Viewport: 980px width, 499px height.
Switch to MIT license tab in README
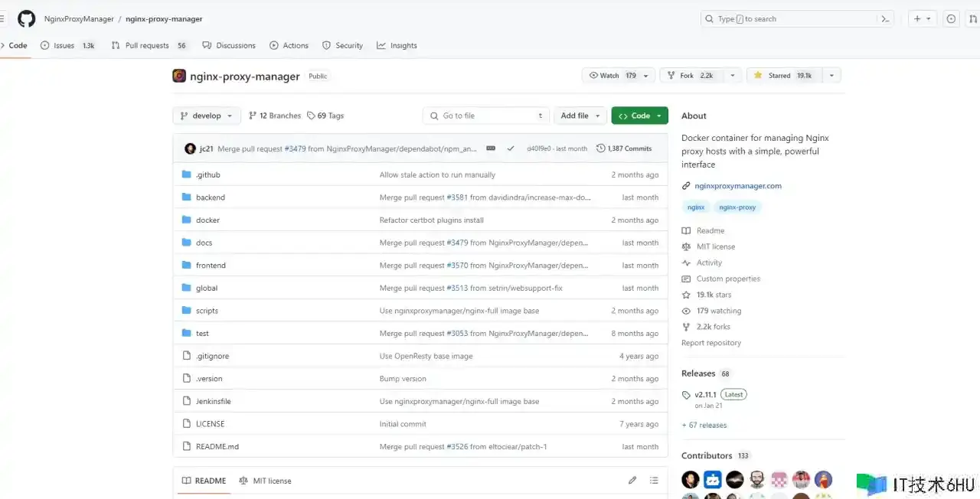tap(265, 481)
